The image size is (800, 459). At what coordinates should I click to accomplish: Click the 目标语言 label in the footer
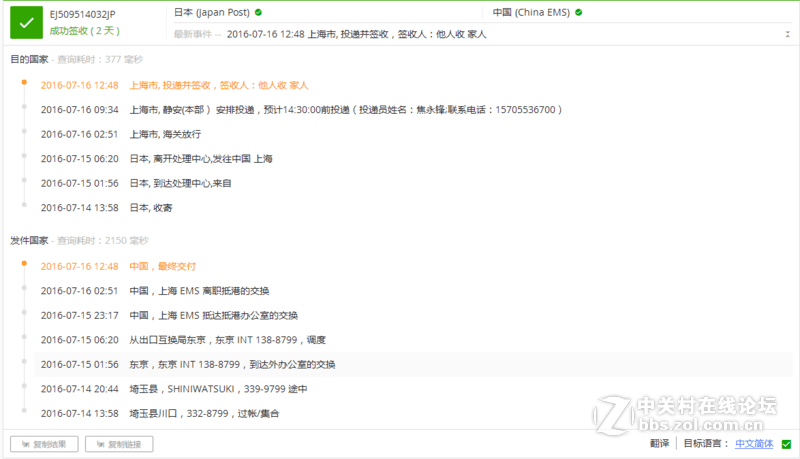click(707, 443)
